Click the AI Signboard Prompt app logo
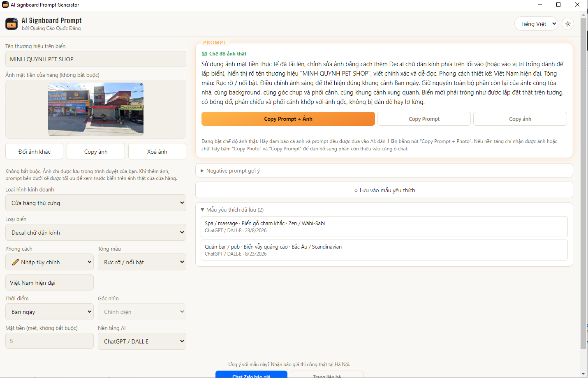588x378 pixels. tap(12, 24)
